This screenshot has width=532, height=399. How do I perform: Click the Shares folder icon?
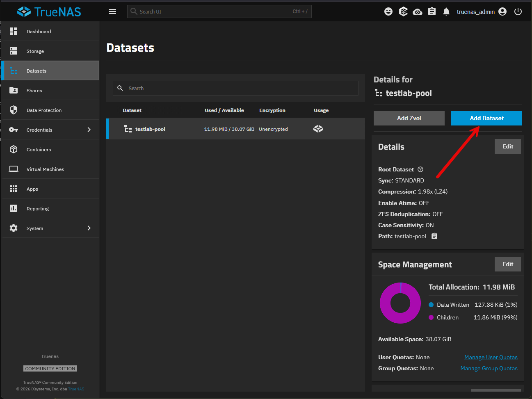point(14,90)
